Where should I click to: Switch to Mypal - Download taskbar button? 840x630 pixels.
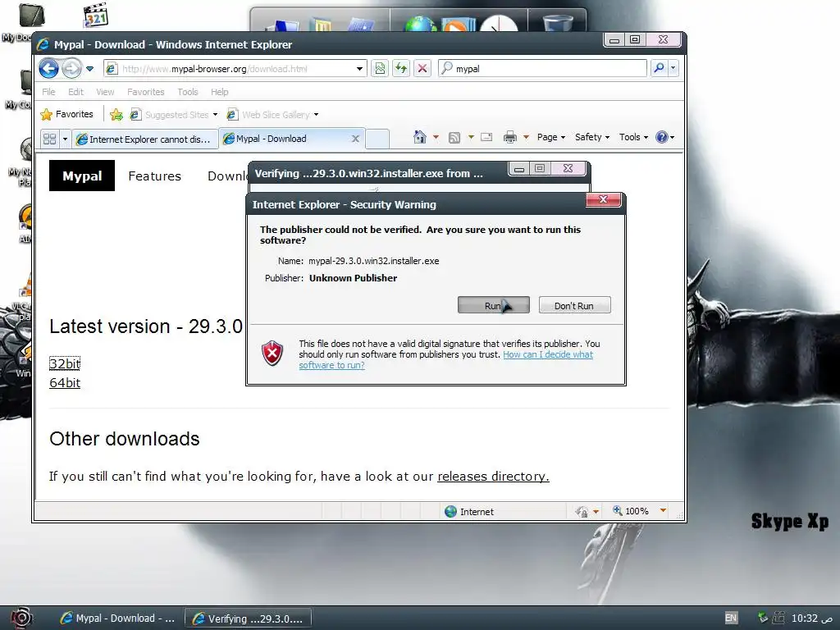pos(117,619)
